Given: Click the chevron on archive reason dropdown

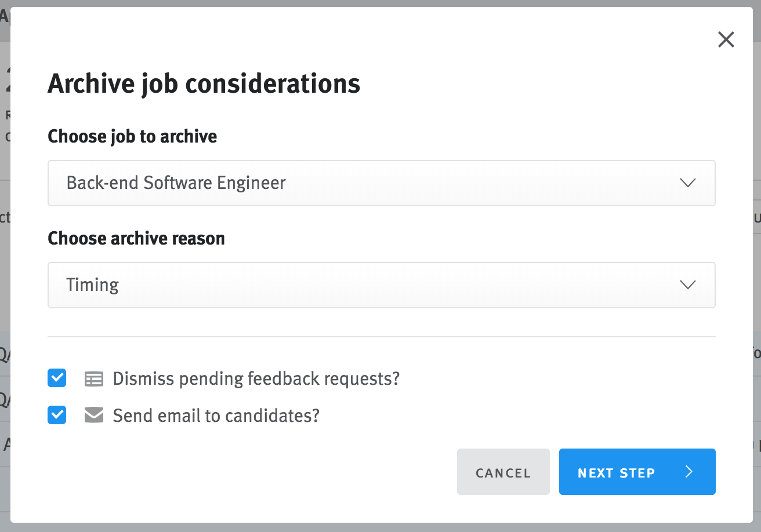Looking at the screenshot, I should (688, 285).
